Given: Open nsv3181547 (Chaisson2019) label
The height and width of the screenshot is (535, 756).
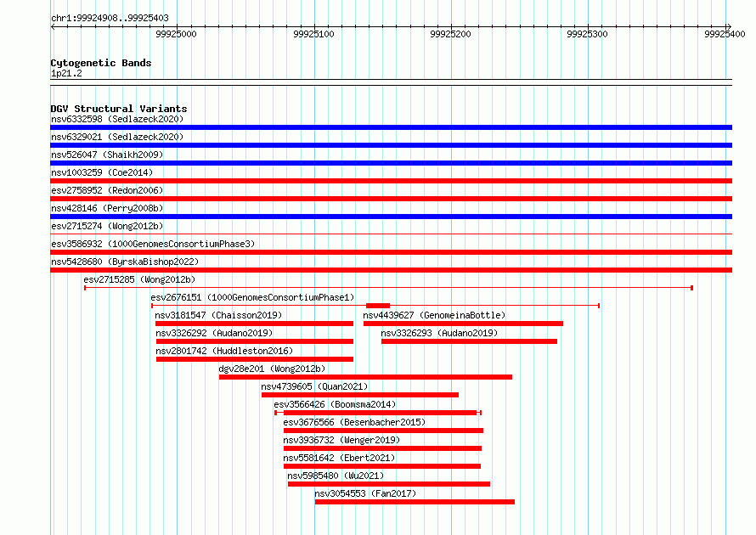Looking at the screenshot, I should point(218,315).
